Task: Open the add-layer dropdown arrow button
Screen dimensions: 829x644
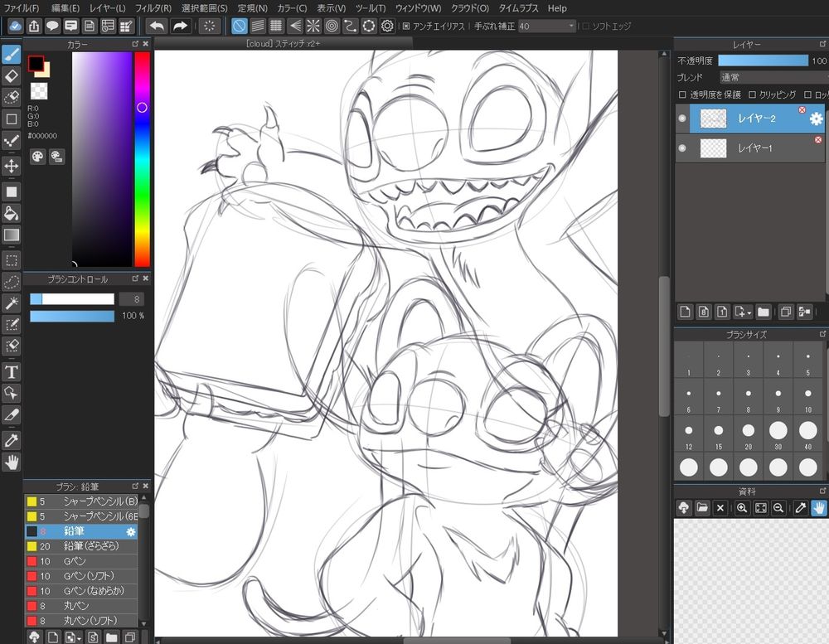Action: 743,312
